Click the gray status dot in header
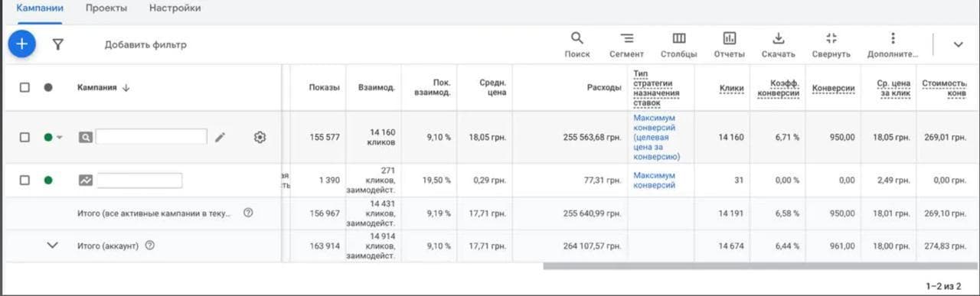Viewport: 980px width, 296px height. click(x=48, y=87)
